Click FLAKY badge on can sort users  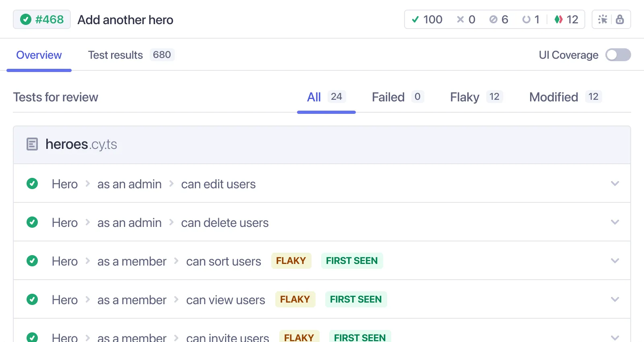[x=291, y=261]
